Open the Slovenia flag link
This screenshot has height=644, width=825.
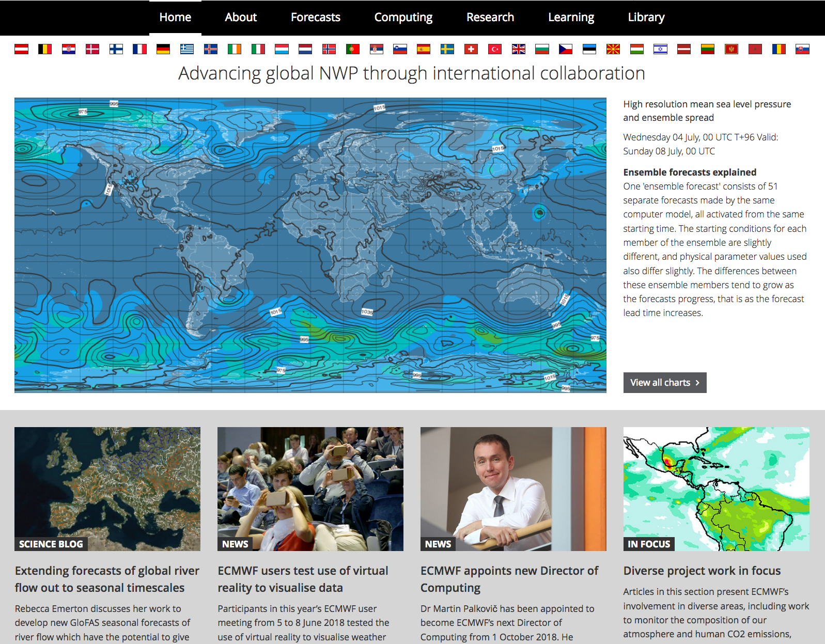coord(400,49)
